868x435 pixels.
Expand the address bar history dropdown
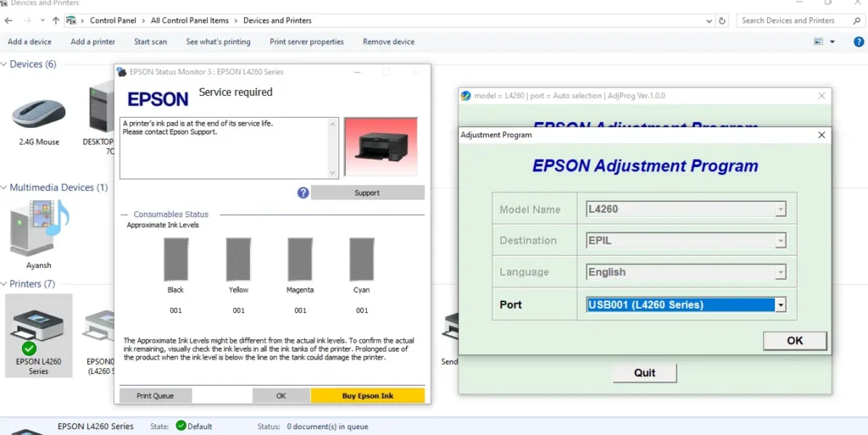coord(709,20)
